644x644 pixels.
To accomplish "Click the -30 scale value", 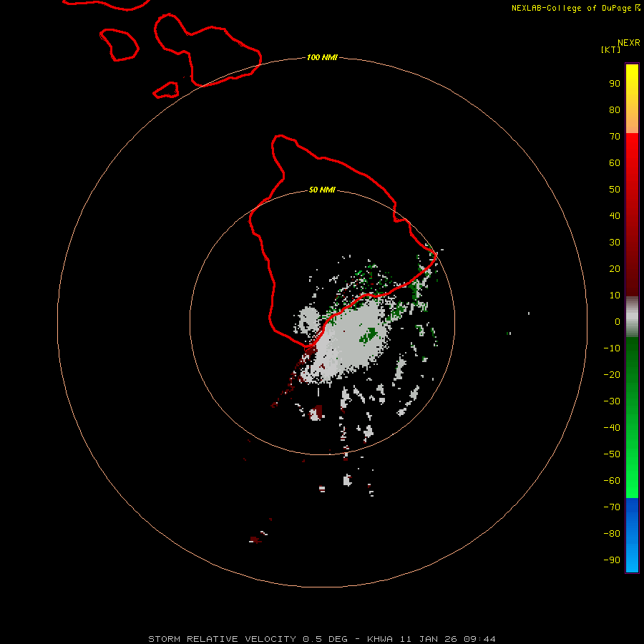I will (612, 401).
